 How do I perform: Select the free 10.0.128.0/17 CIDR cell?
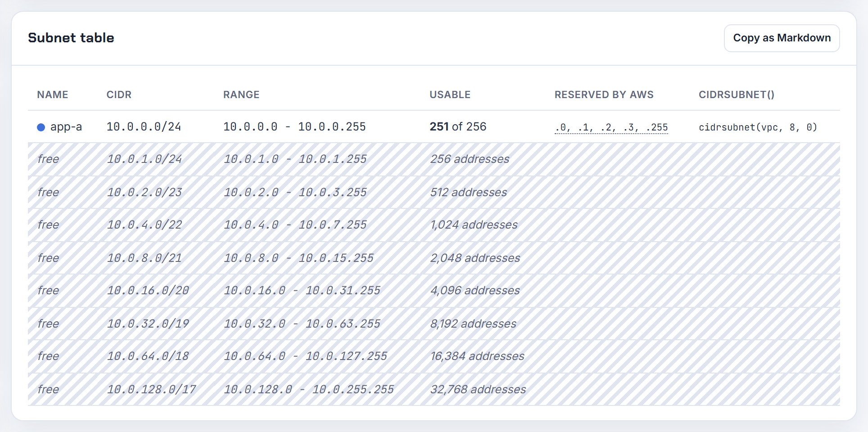(x=151, y=390)
